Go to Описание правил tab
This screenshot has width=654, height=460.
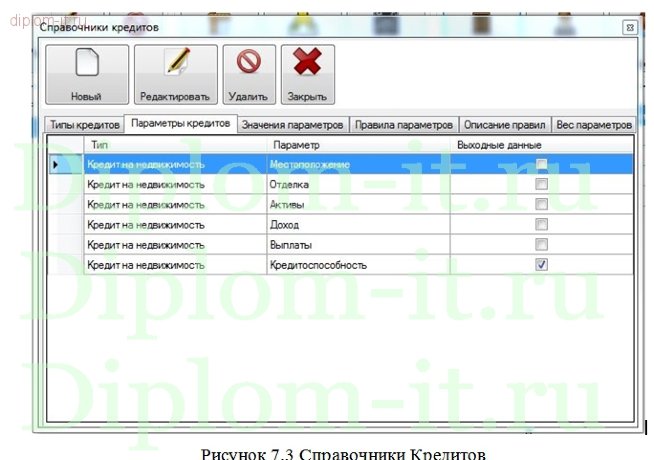click(x=505, y=125)
